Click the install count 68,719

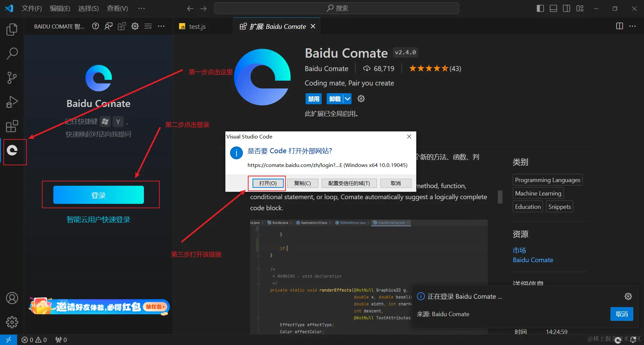click(379, 68)
